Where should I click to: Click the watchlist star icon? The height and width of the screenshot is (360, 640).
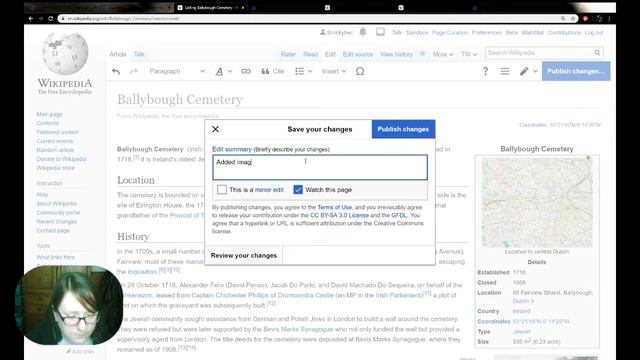[x=422, y=53]
